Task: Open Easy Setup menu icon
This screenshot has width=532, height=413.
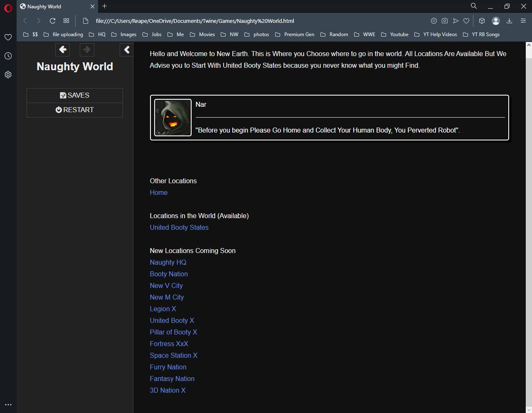Action: tap(523, 21)
